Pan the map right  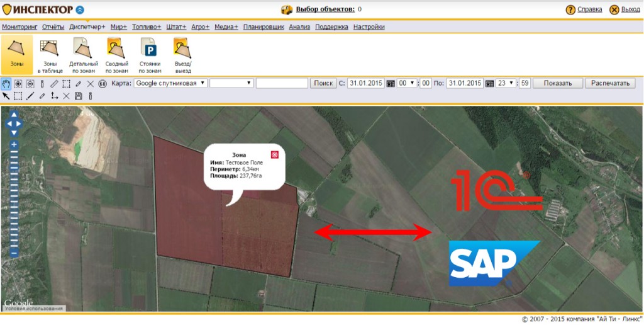19,124
